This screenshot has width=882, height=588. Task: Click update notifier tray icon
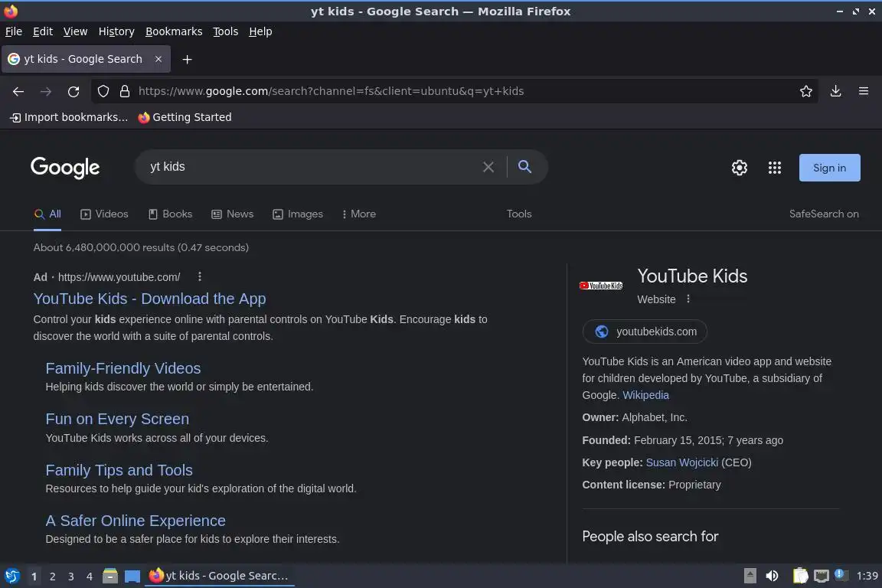pos(840,574)
